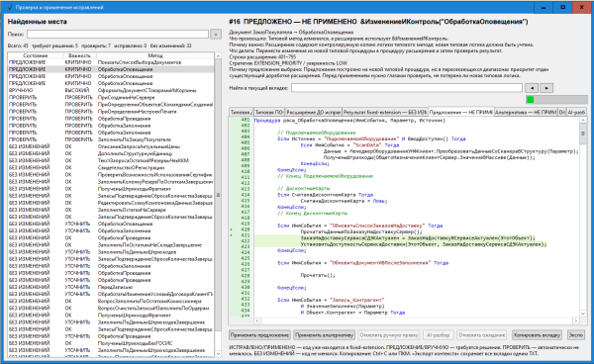Select row ПриСозданииНаСервере
The image size is (594, 364).
[111, 98]
